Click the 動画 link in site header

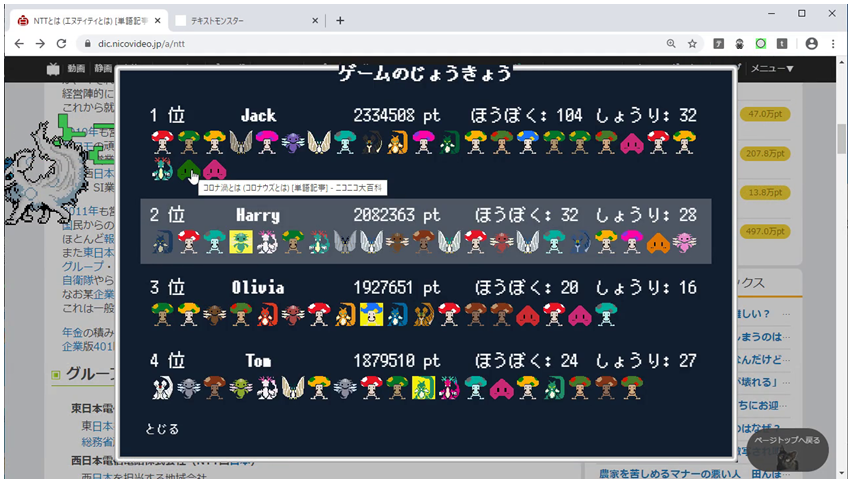tap(77, 69)
